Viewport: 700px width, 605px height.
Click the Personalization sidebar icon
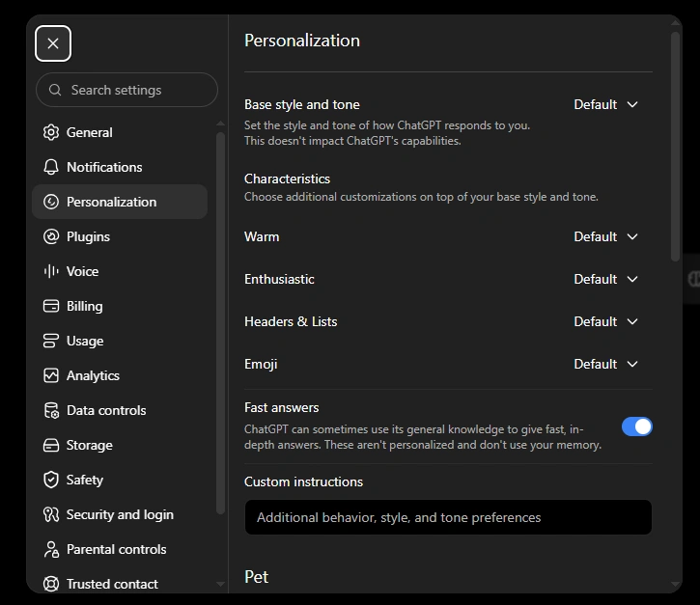[x=51, y=202]
